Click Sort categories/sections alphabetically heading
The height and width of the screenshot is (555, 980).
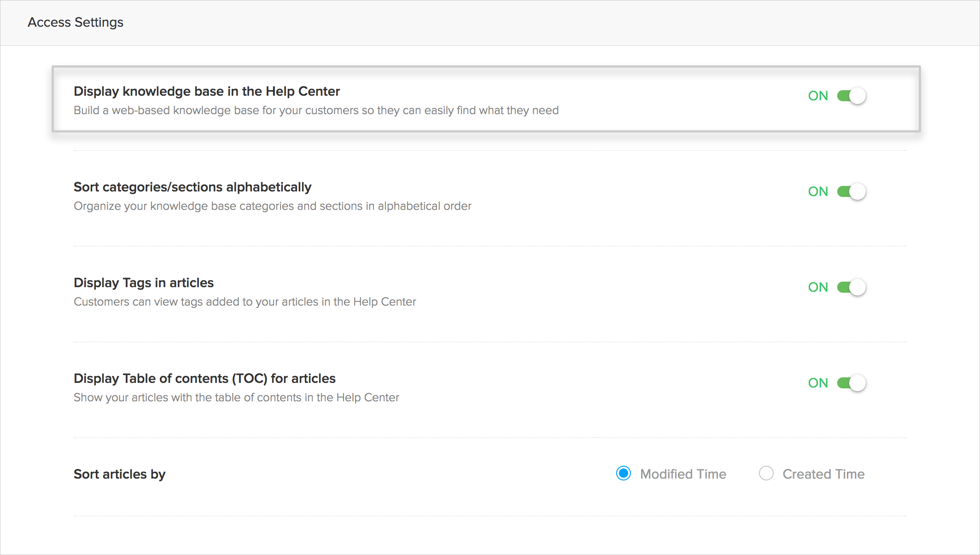[192, 187]
